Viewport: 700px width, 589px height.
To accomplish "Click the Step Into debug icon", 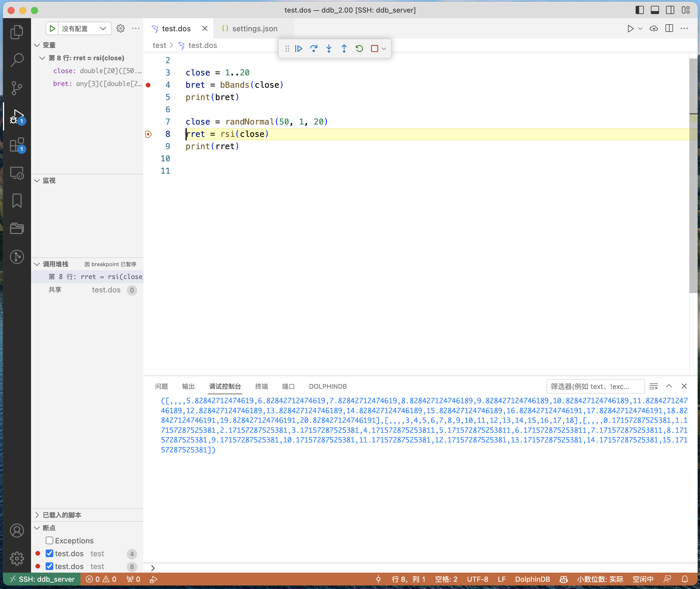I will coord(329,49).
